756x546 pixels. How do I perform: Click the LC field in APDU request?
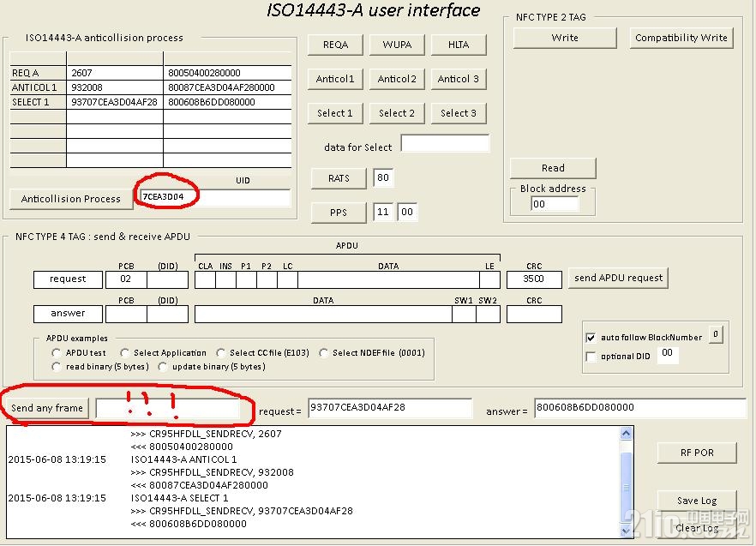(x=287, y=279)
